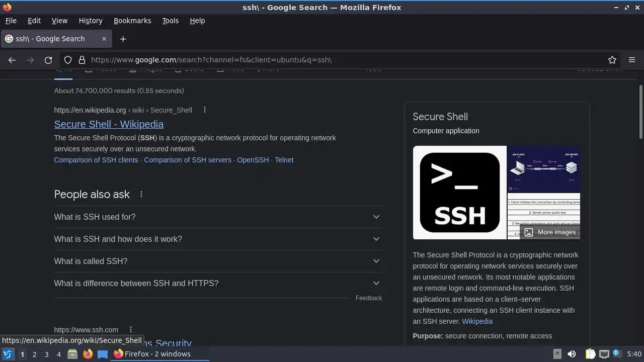Expand 'What is SSH used for?' question

tap(218, 217)
